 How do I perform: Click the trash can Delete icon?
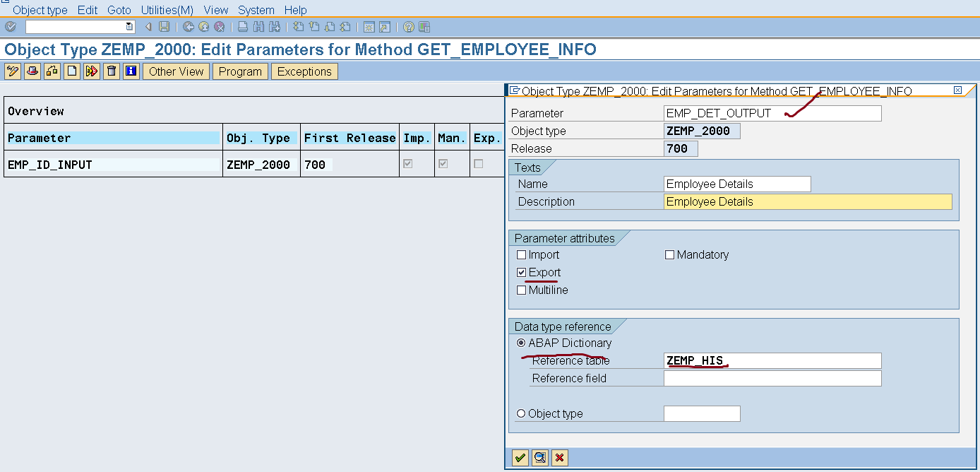112,71
